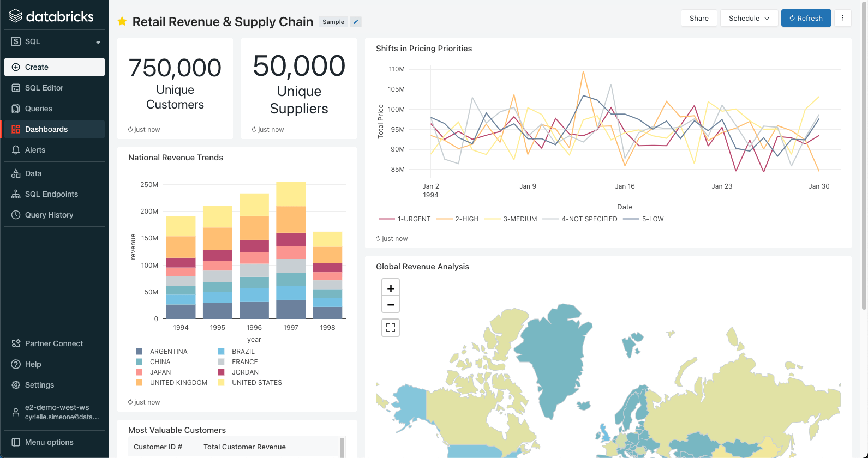The height and width of the screenshot is (458, 868).
Task: Click the JORDAN color swatch in legend
Action: [x=221, y=372]
